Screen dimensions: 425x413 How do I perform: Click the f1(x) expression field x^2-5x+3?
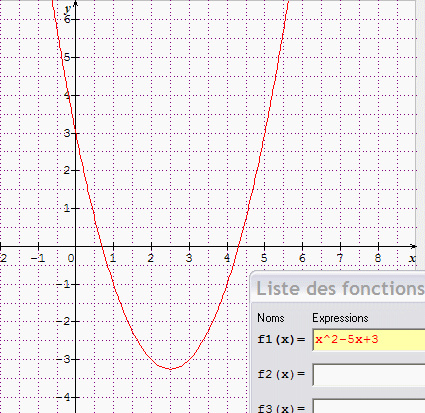coord(369,340)
